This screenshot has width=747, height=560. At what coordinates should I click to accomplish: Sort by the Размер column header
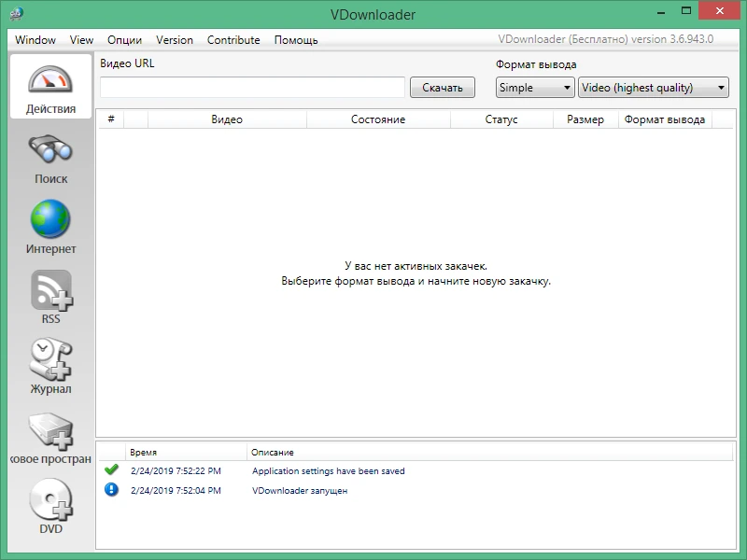[x=585, y=119]
